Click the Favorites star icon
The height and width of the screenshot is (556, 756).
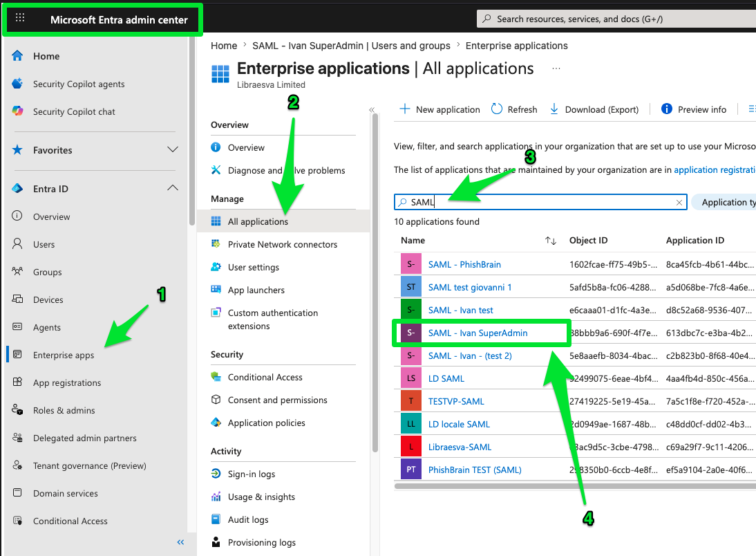click(x=17, y=149)
